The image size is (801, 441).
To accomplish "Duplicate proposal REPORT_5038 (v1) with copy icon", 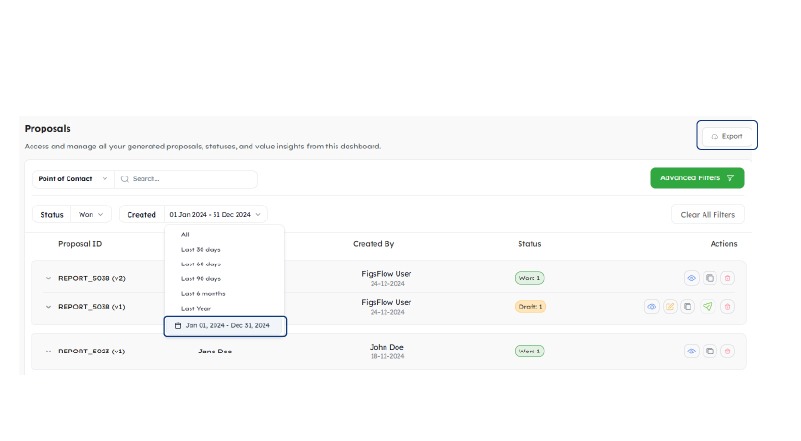I will point(688,307).
